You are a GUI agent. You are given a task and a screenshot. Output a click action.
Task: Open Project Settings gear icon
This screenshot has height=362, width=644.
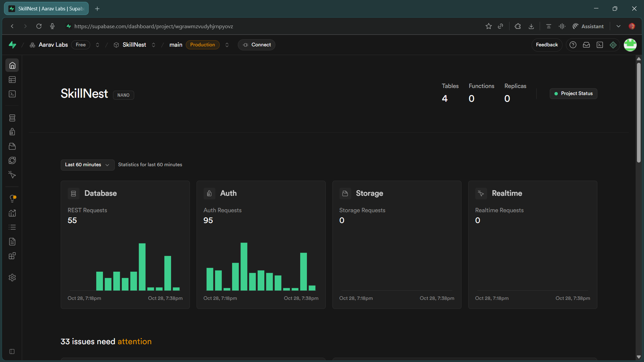pos(12,278)
